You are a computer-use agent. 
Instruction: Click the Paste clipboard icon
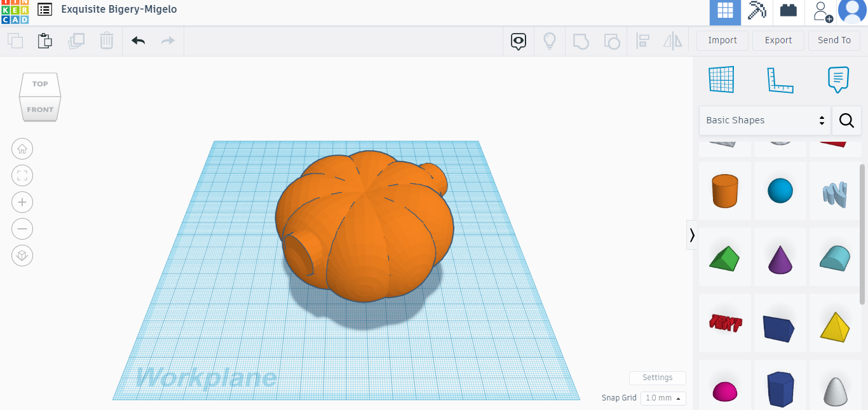[44, 41]
